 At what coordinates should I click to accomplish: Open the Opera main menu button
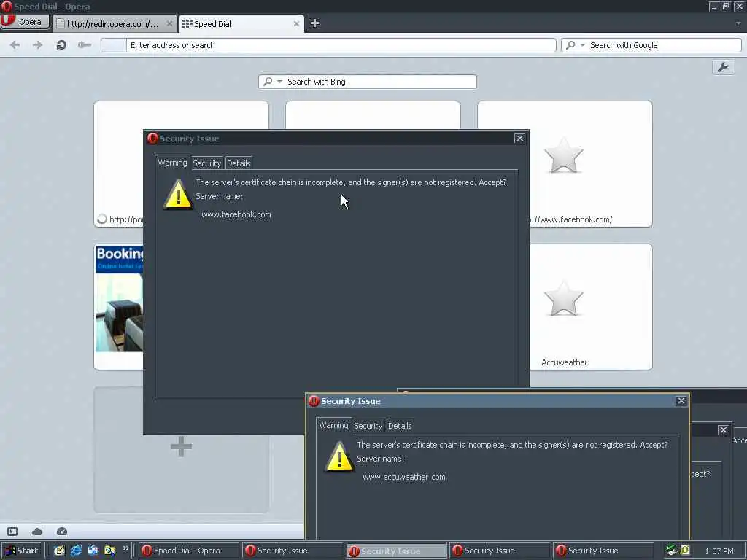pos(25,22)
